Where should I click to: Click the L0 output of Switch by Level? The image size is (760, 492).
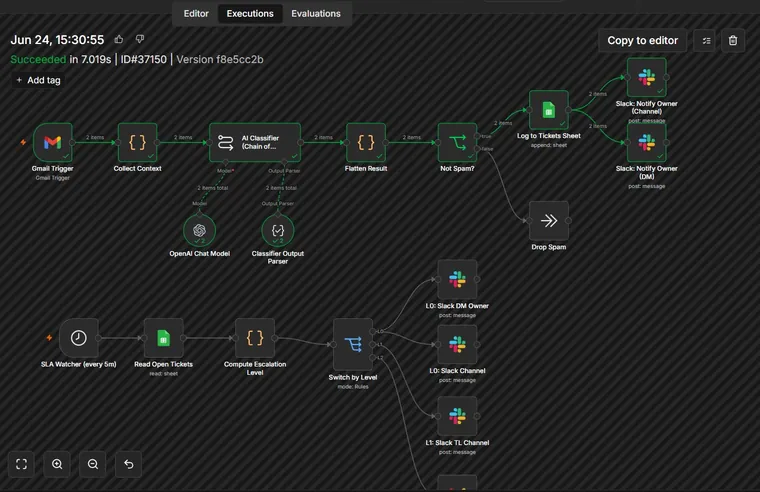tap(373, 332)
